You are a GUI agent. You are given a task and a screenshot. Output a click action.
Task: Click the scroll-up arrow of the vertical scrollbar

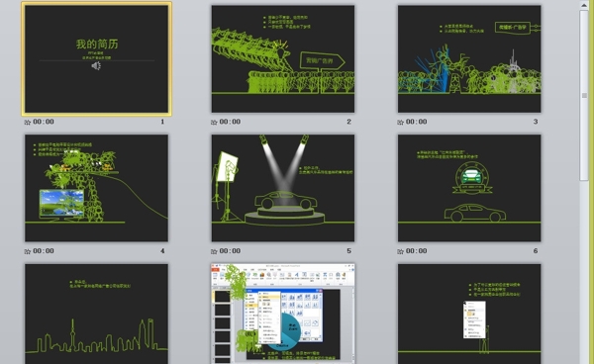(584, 4)
